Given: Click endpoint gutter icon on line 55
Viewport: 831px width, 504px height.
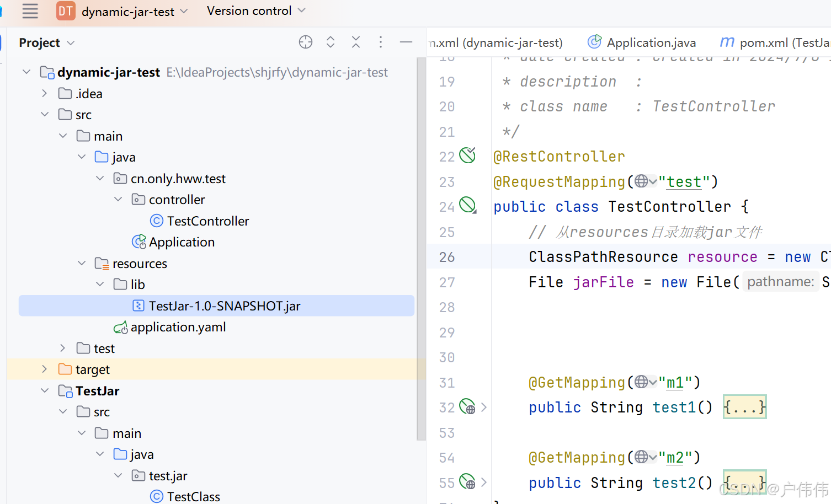Looking at the screenshot, I should 467,482.
